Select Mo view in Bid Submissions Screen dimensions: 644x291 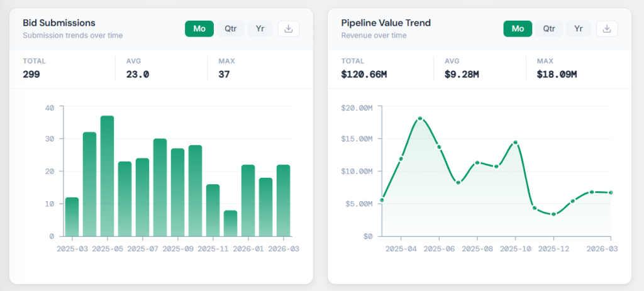coord(199,29)
